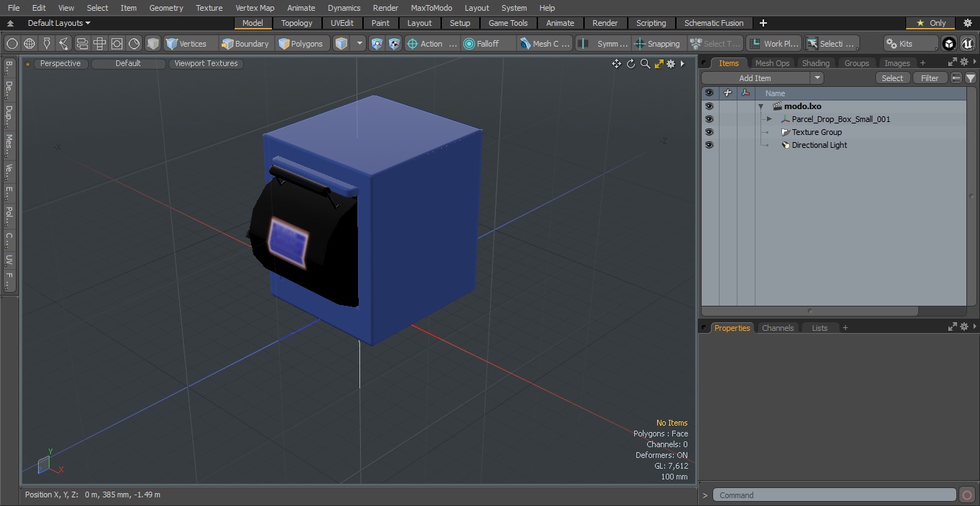Switch to the Images tab
Screen dimensions: 980x506
pyautogui.click(x=897, y=63)
